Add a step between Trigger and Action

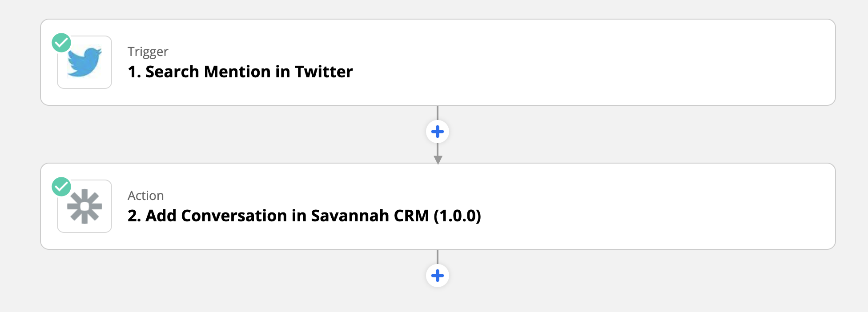point(438,132)
